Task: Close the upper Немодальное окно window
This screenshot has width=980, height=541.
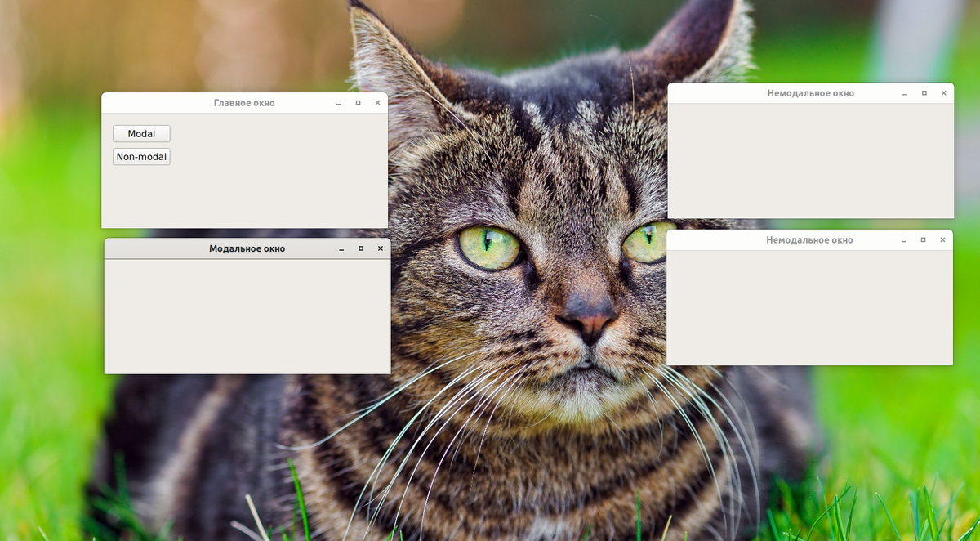Action: [x=944, y=93]
